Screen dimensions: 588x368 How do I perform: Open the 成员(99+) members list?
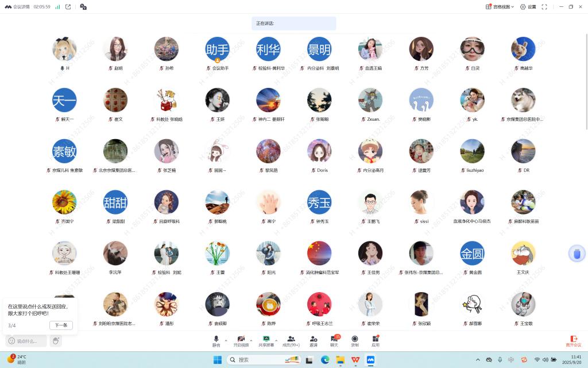292,340
